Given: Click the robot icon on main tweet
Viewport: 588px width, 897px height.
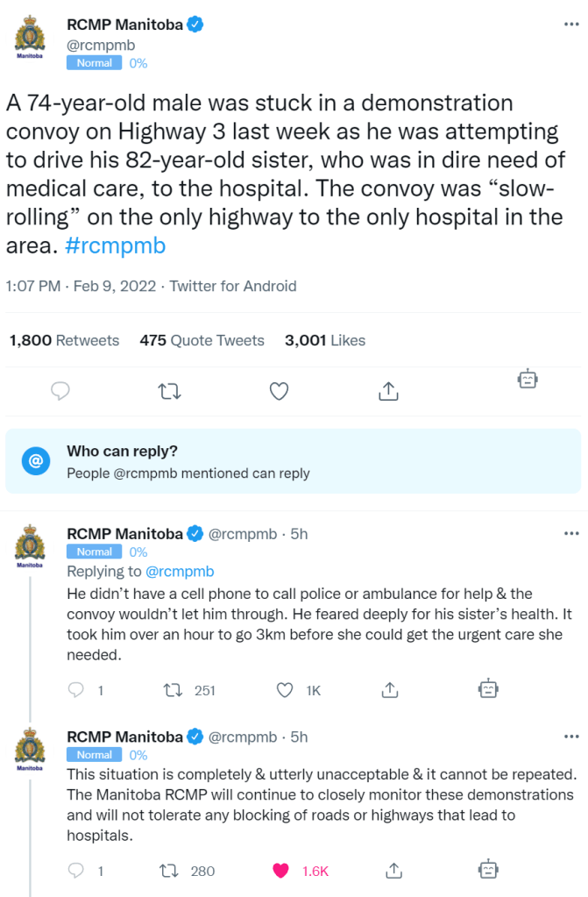Looking at the screenshot, I should pos(527,379).
